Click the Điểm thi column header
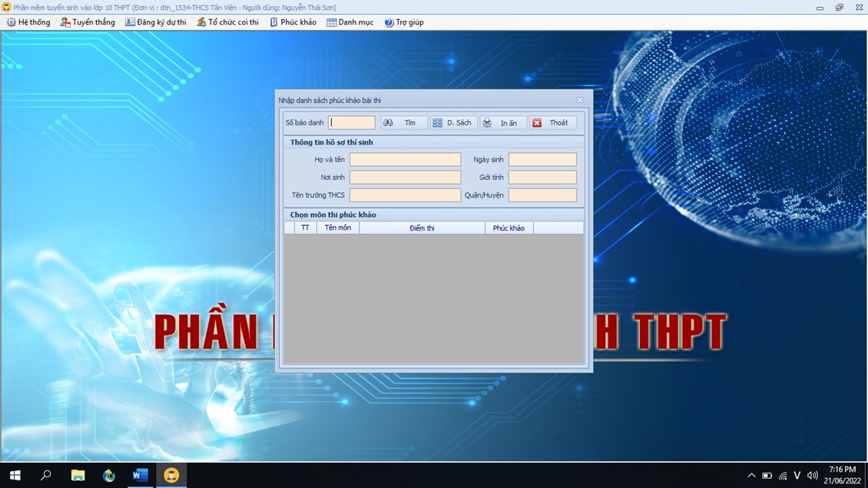Image resolution: width=868 pixels, height=488 pixels. click(422, 228)
